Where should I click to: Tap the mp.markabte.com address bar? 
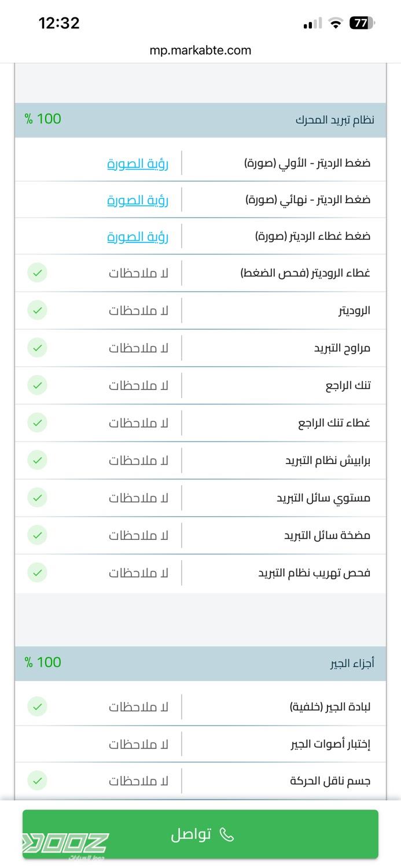click(200, 50)
